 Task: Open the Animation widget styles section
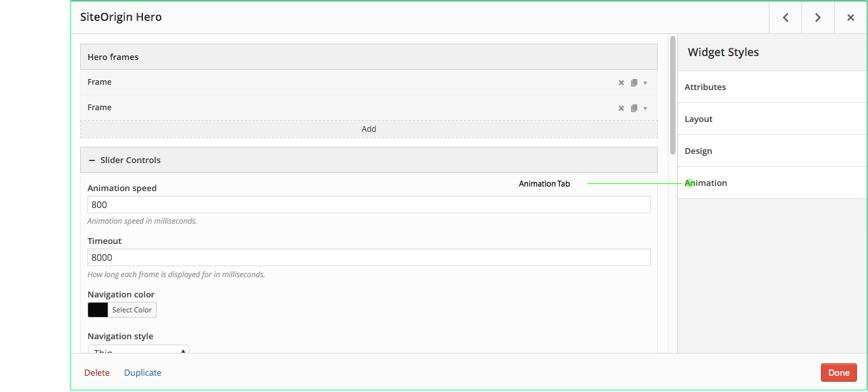click(x=772, y=183)
